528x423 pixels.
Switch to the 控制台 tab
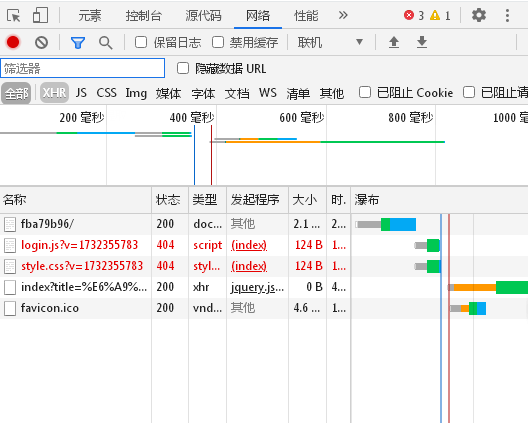click(144, 15)
